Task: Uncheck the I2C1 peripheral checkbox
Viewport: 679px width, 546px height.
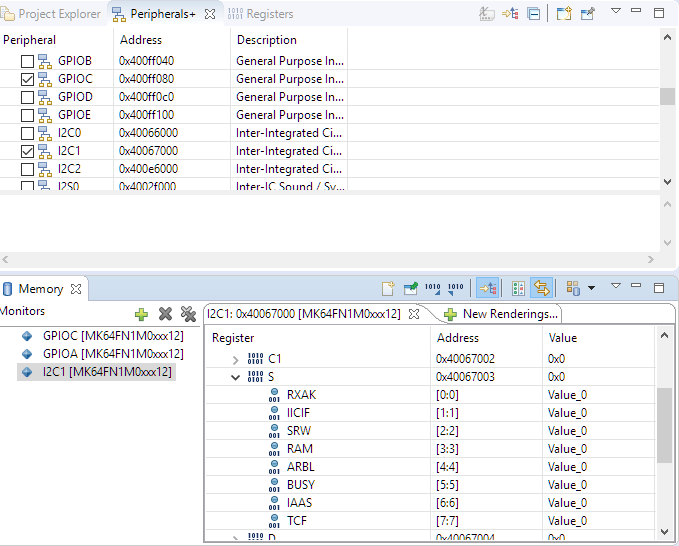Action: pos(28,151)
